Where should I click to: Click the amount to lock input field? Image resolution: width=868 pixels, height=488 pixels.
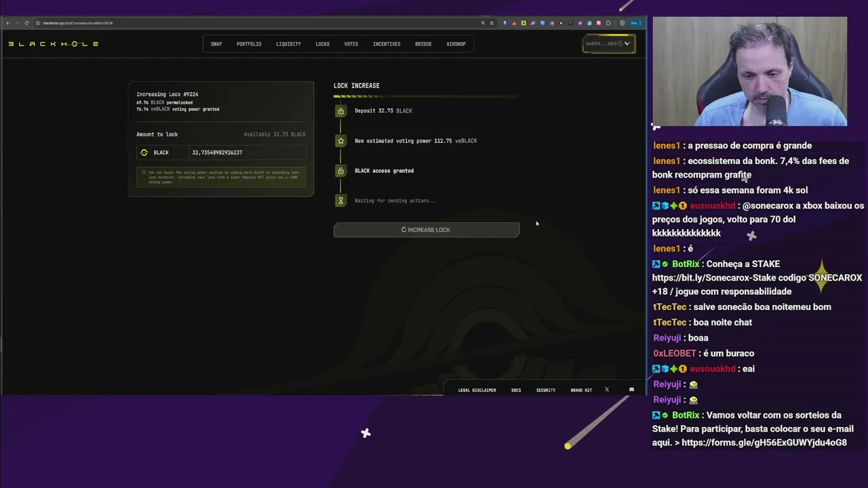[248, 152]
